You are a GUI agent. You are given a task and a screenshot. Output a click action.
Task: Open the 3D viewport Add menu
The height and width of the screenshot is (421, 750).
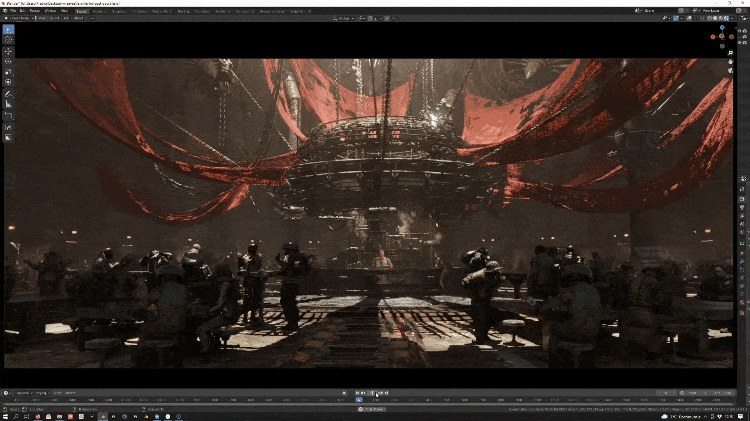click(x=66, y=18)
